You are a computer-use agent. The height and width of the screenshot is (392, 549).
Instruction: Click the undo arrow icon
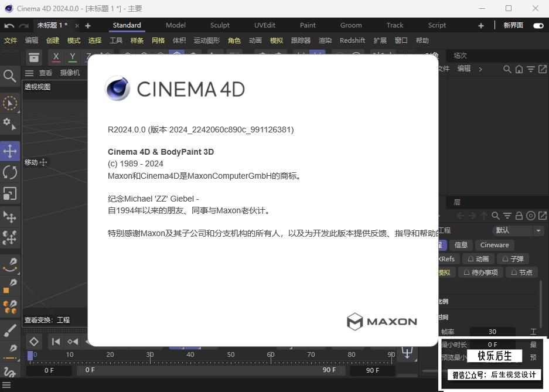point(9,26)
